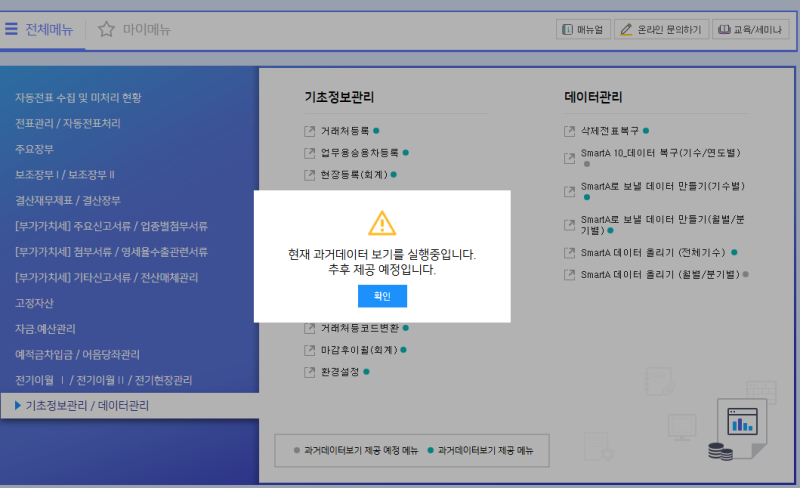Open the 거래처등록 link
Image resolution: width=800 pixels, height=488 pixels.
click(x=345, y=131)
